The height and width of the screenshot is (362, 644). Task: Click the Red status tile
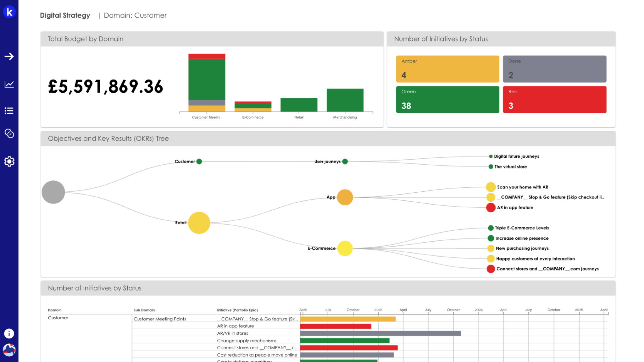554,99
